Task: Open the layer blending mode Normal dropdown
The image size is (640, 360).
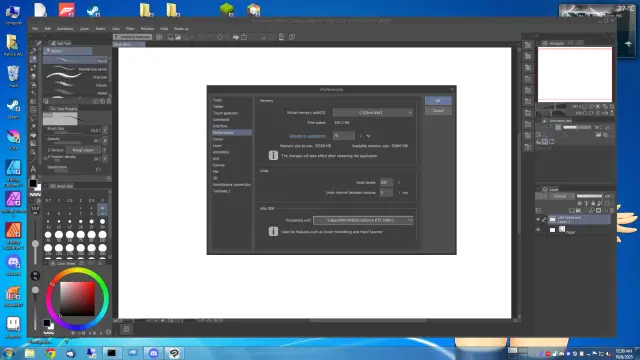Action: pyautogui.click(x=562, y=196)
